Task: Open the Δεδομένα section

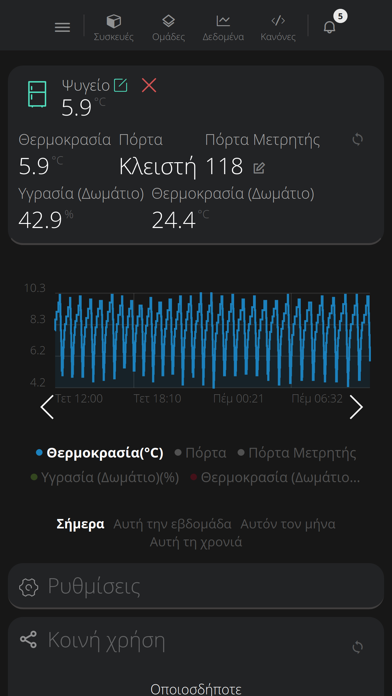Action: (223, 28)
